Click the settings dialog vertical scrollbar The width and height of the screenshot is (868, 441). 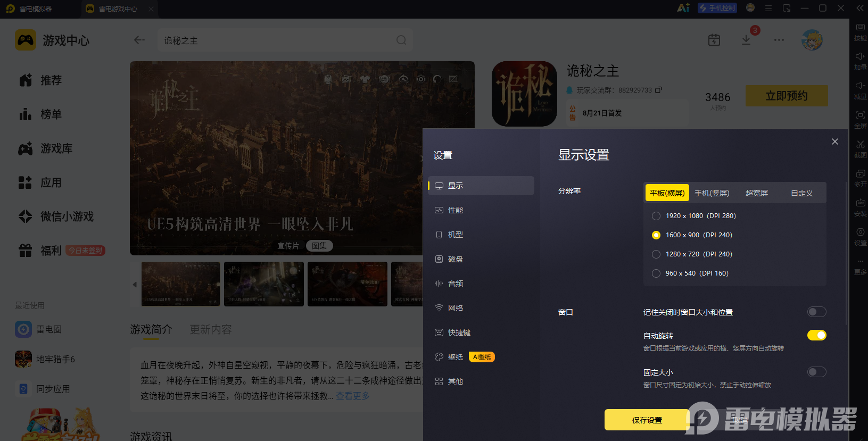(x=846, y=253)
